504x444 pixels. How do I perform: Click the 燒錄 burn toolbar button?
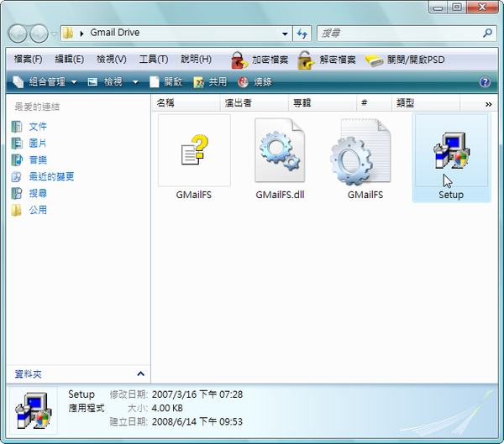tap(255, 82)
